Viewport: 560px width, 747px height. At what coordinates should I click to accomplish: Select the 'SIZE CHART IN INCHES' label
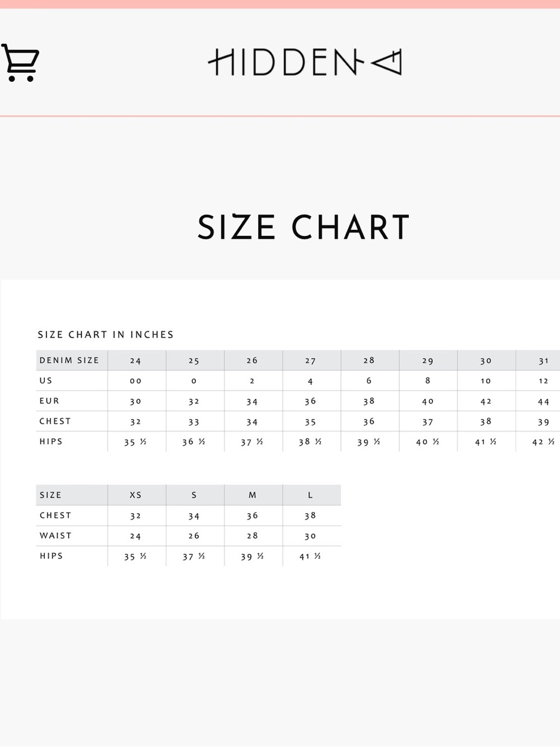(x=106, y=335)
